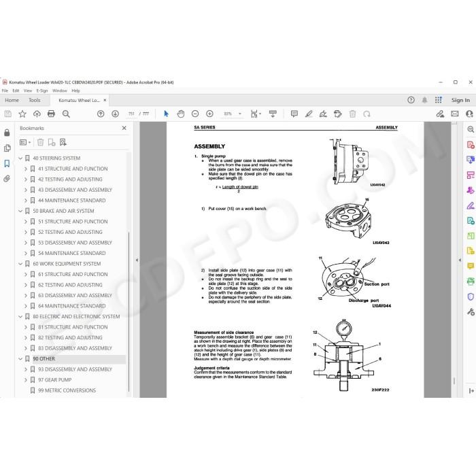The width and height of the screenshot is (476, 476).
Task: Open the Attachments paperclip panel
Action: (7, 178)
